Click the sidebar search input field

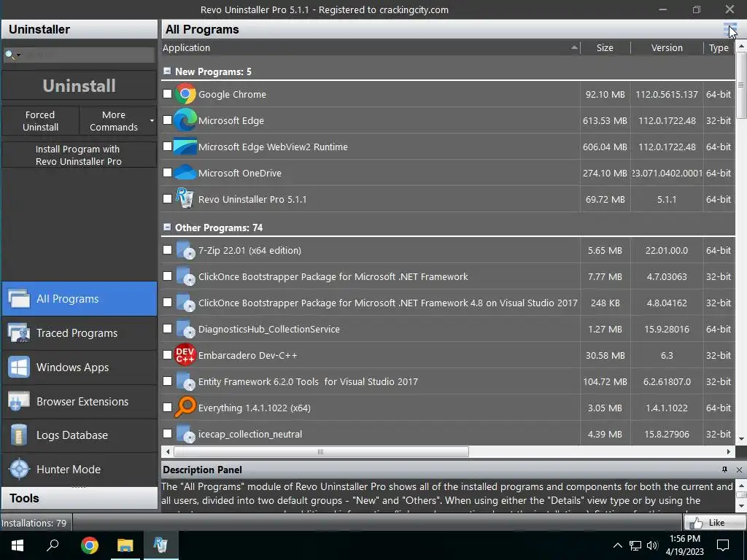[88, 55]
